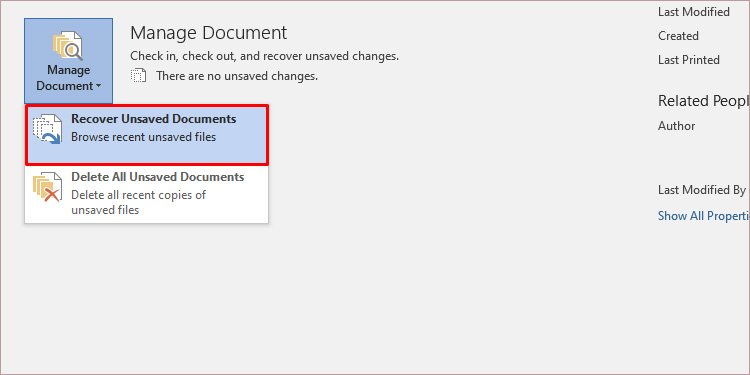Select Recover Unsaved Documents menu entry

point(146,135)
